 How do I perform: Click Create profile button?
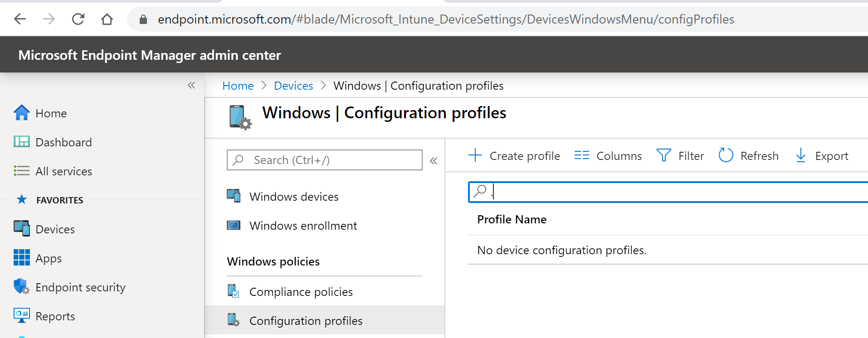514,156
